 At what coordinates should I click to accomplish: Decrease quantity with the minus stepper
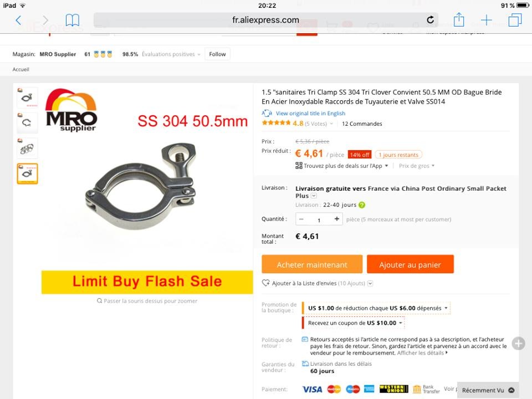pos(301,219)
